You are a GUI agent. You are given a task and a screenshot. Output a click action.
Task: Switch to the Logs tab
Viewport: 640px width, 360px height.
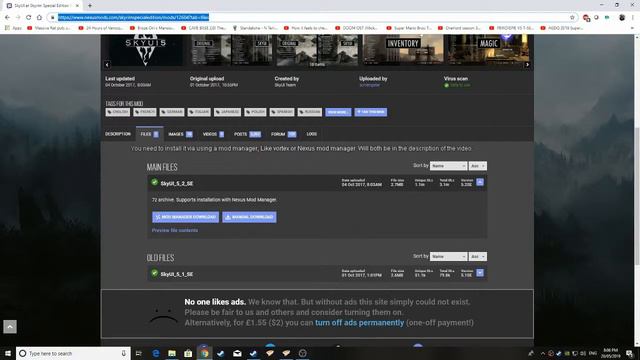pyautogui.click(x=311, y=134)
